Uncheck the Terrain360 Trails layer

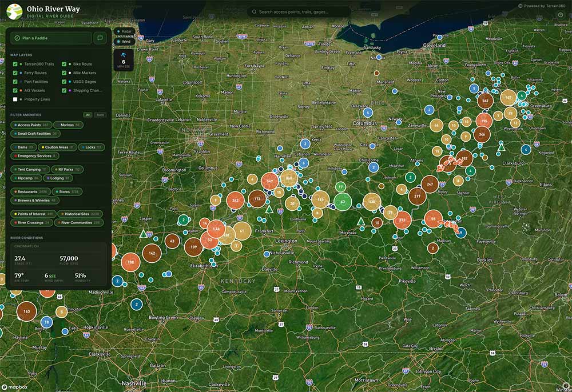click(15, 64)
